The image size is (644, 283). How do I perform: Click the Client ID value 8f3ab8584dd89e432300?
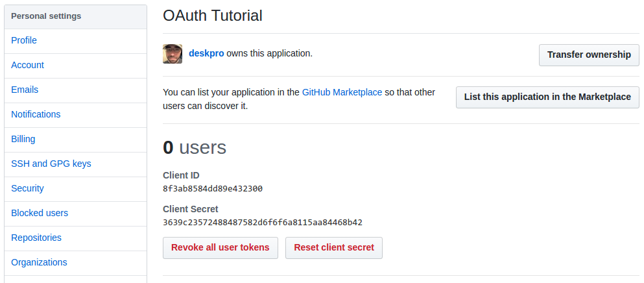pos(213,189)
